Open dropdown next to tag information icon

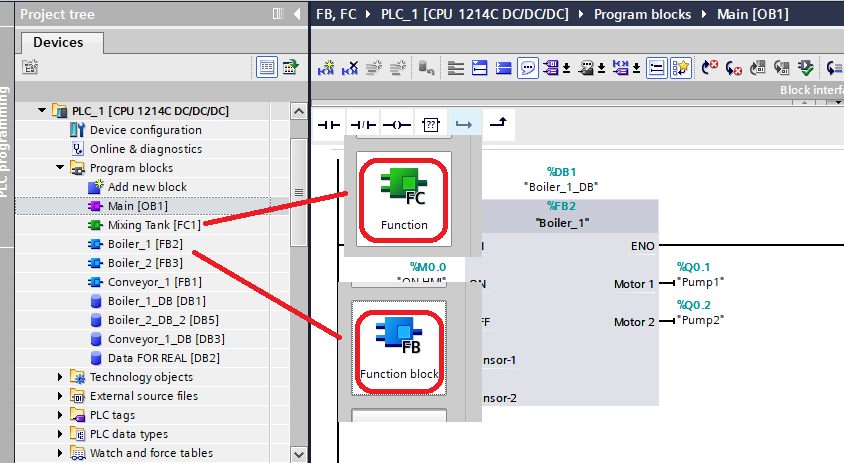[601, 68]
